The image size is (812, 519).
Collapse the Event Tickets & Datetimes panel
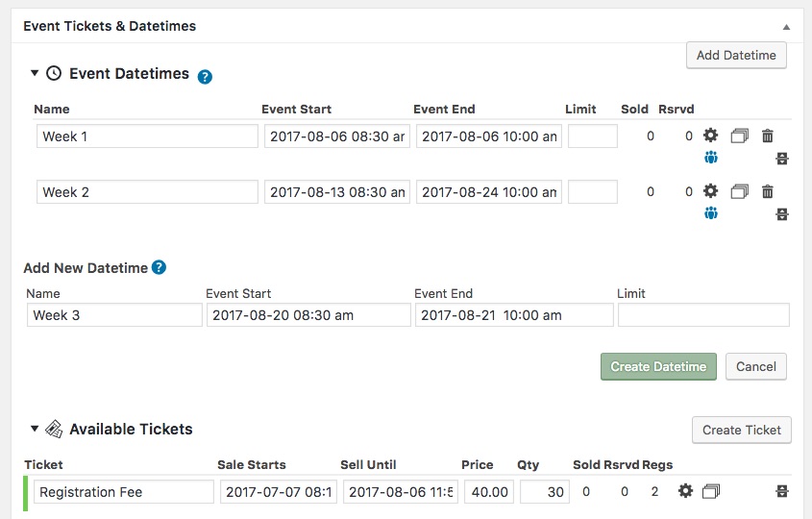[787, 27]
